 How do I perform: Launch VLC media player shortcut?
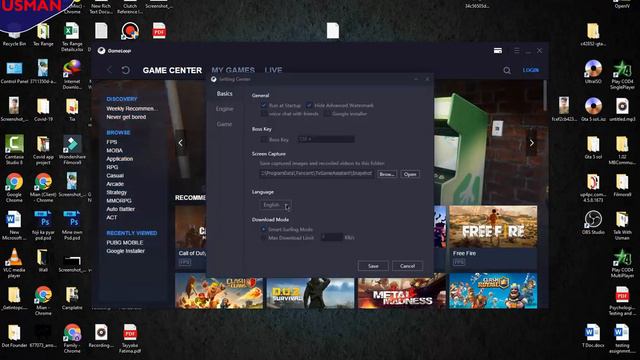(x=14, y=263)
